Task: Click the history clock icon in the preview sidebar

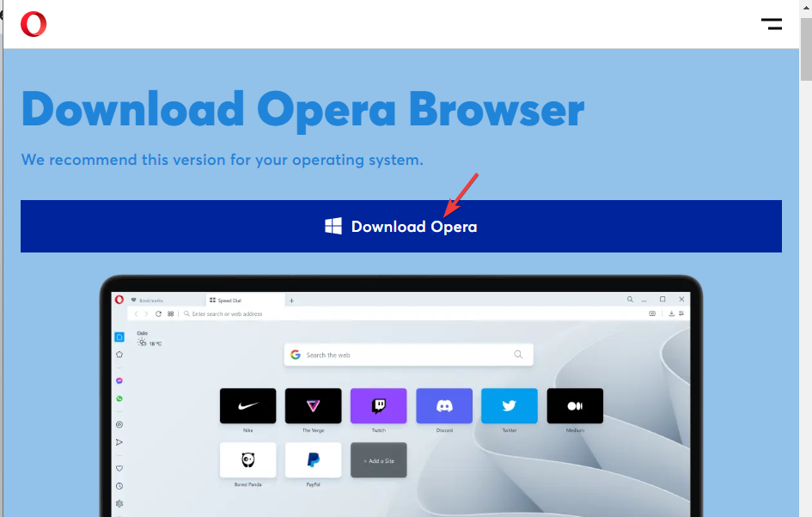Action: click(x=119, y=486)
